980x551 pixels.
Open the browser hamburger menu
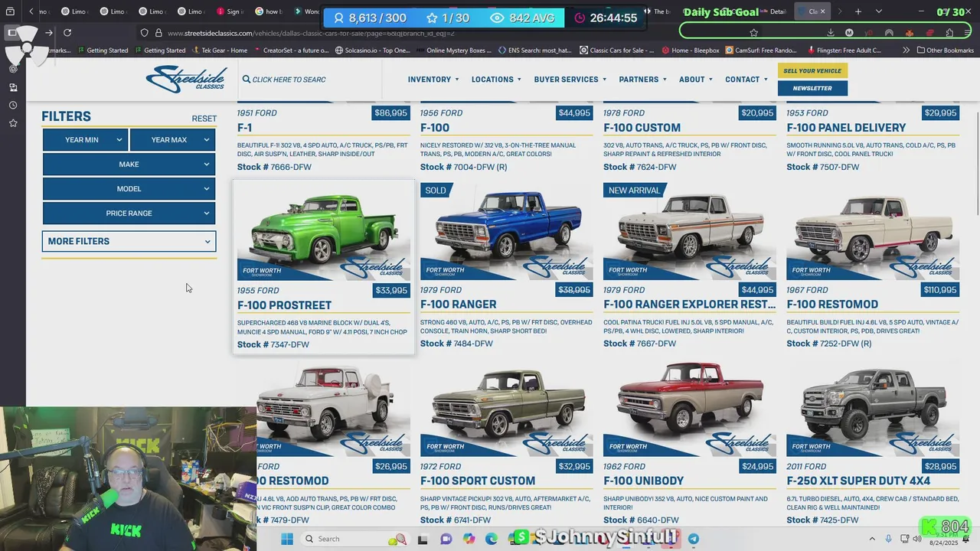click(968, 33)
